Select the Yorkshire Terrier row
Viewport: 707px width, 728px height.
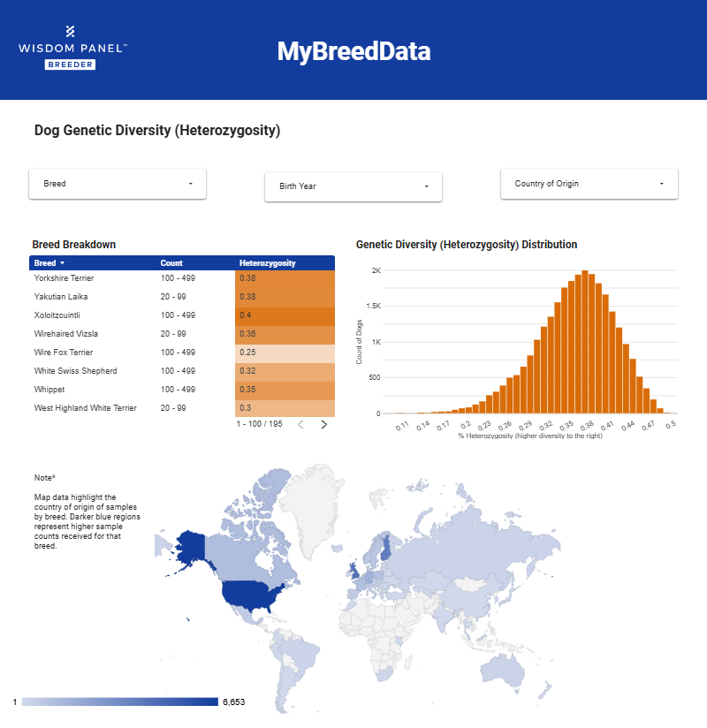(182, 278)
